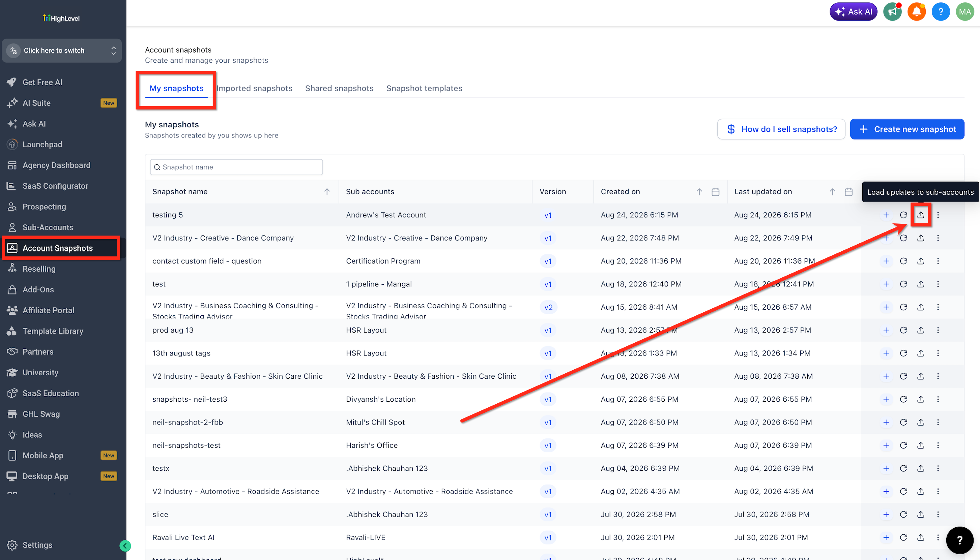Sort by Snapshot name arrow
The height and width of the screenshot is (560, 980).
tap(327, 192)
